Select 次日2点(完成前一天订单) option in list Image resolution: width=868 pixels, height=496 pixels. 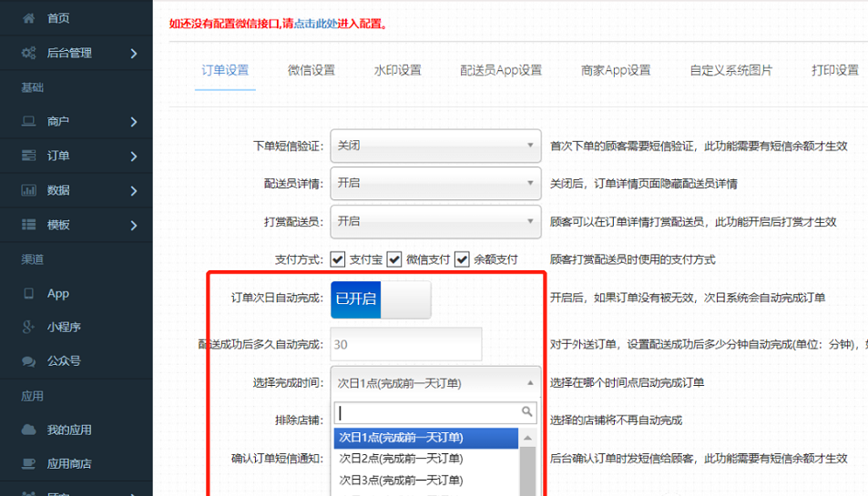point(401,459)
